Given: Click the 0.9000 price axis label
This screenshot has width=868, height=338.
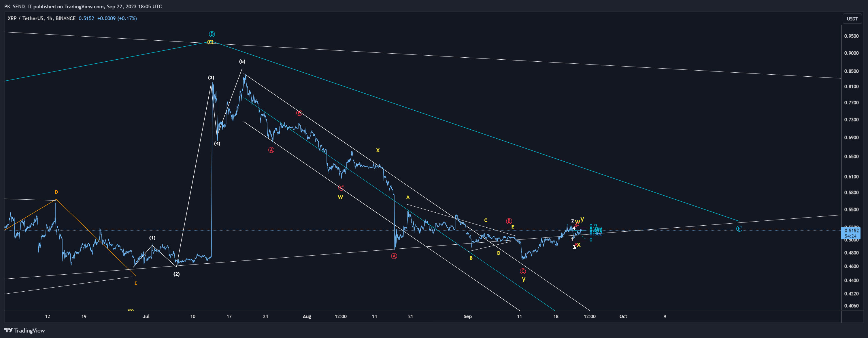Looking at the screenshot, I should coord(851,53).
